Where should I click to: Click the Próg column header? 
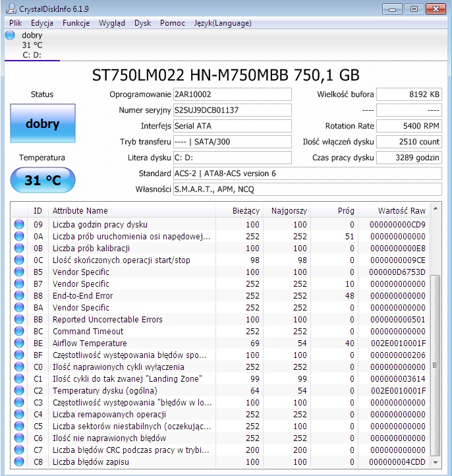334,210
